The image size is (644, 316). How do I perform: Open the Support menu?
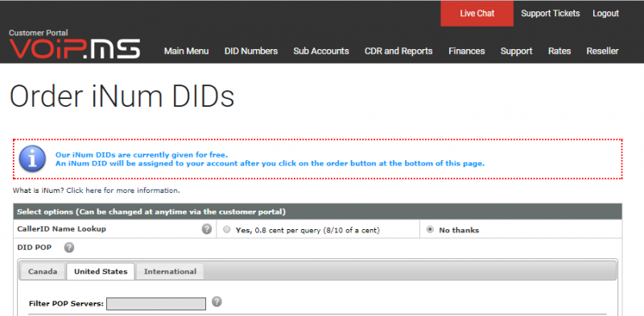pos(516,51)
